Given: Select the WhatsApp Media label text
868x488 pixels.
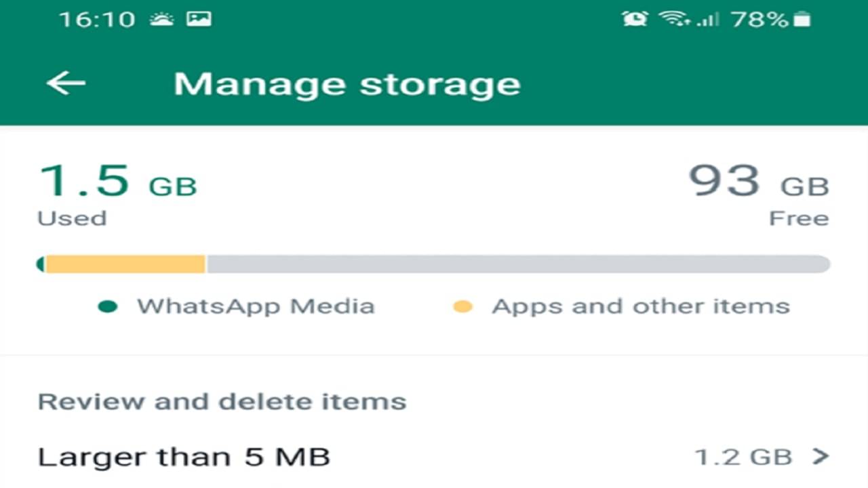Looking at the screenshot, I should [256, 306].
